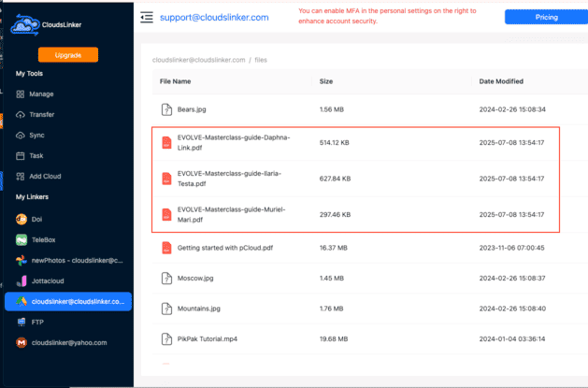Click the pCloud PDF file icon

click(x=166, y=248)
